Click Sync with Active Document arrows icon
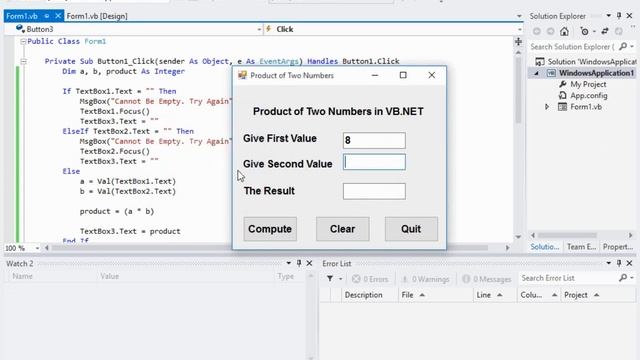 pyautogui.click(x=605, y=31)
